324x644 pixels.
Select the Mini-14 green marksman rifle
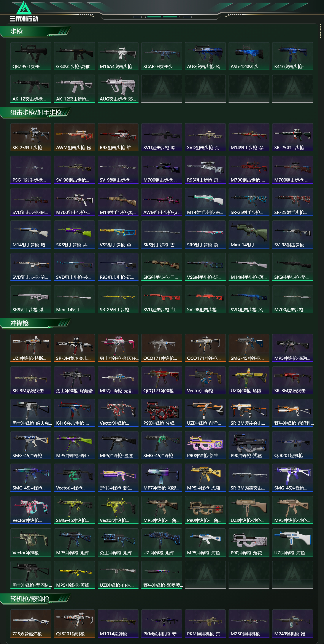pos(249,234)
